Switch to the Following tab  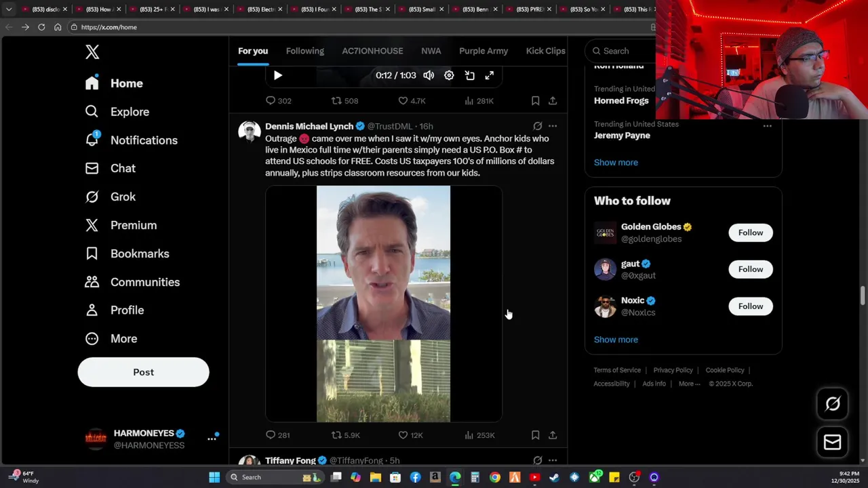tap(305, 51)
